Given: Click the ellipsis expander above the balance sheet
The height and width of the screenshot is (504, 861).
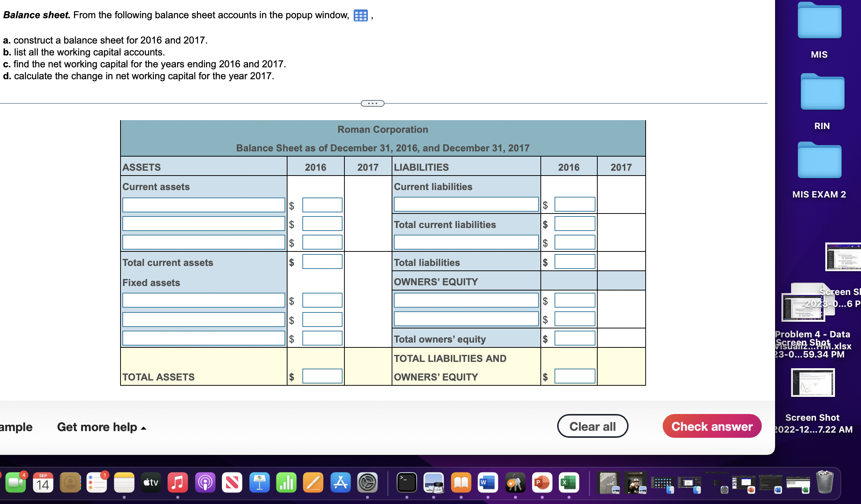Looking at the screenshot, I should coord(372,103).
